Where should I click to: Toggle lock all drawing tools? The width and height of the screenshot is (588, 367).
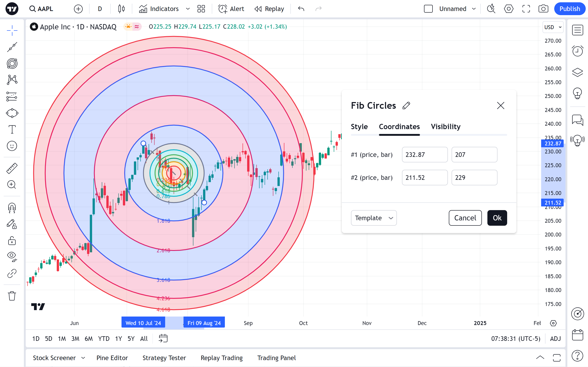coord(12,241)
